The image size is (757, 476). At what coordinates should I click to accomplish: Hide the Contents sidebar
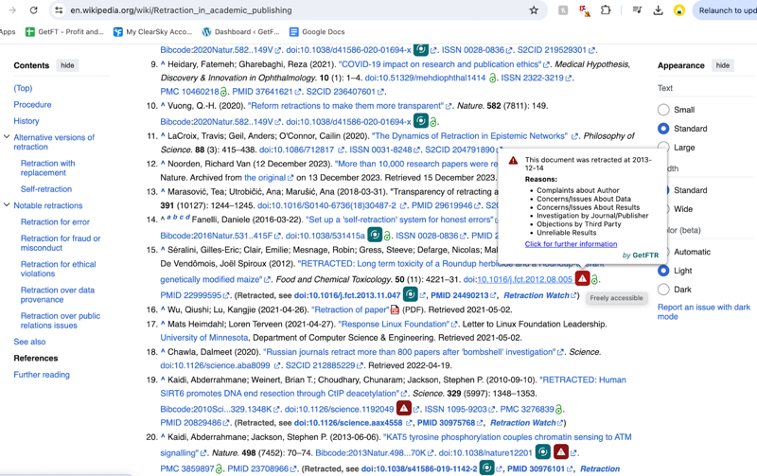pyautogui.click(x=67, y=65)
